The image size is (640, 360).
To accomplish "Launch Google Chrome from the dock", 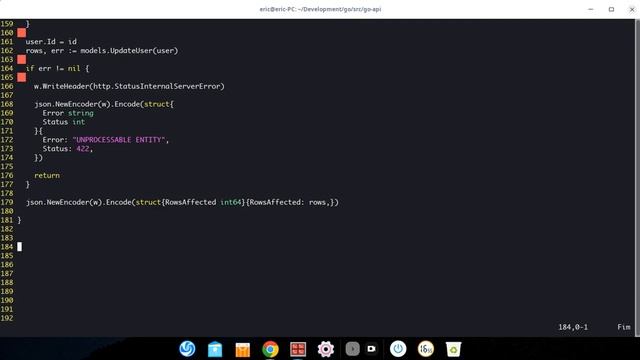I will (270, 349).
